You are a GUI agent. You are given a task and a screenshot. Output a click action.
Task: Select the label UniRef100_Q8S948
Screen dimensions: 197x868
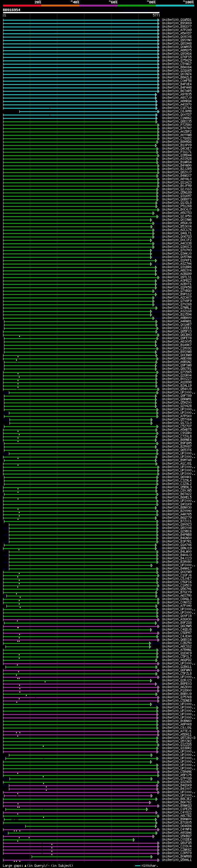177,43
